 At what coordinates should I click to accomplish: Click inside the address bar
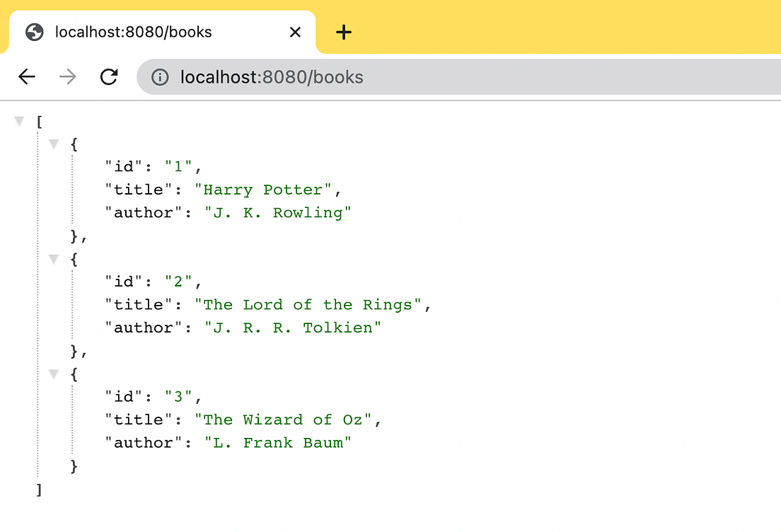pos(283,76)
